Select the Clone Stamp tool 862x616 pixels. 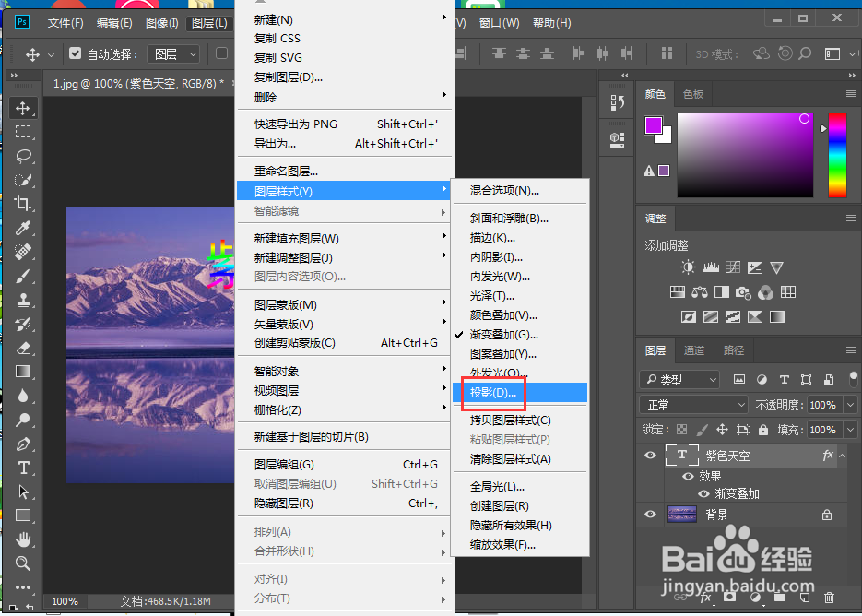[22, 300]
